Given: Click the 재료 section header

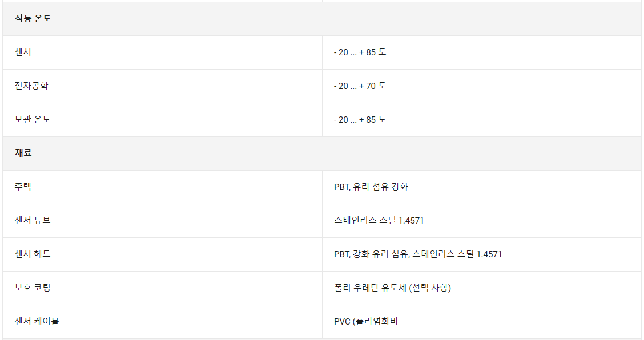Looking at the screenshot, I should point(23,153).
